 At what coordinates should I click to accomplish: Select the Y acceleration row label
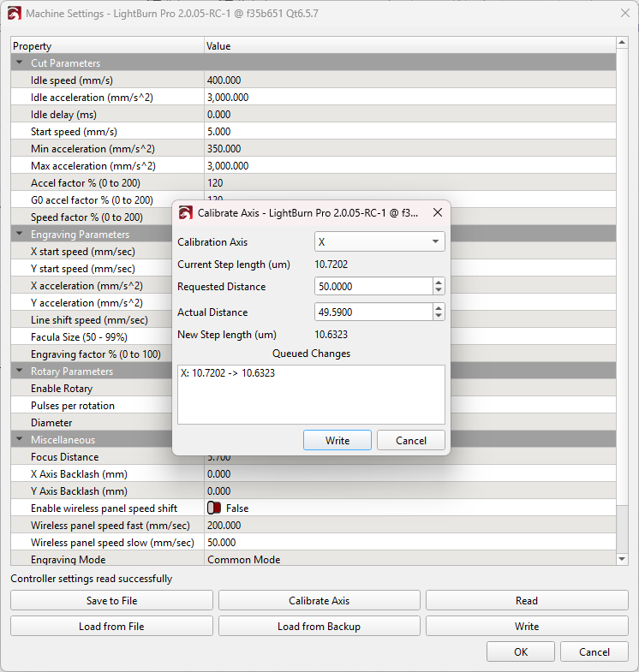tap(87, 302)
